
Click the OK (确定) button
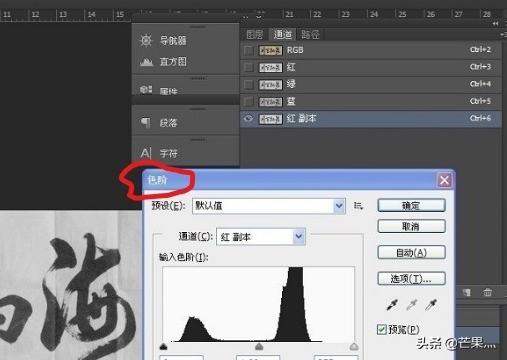point(411,206)
